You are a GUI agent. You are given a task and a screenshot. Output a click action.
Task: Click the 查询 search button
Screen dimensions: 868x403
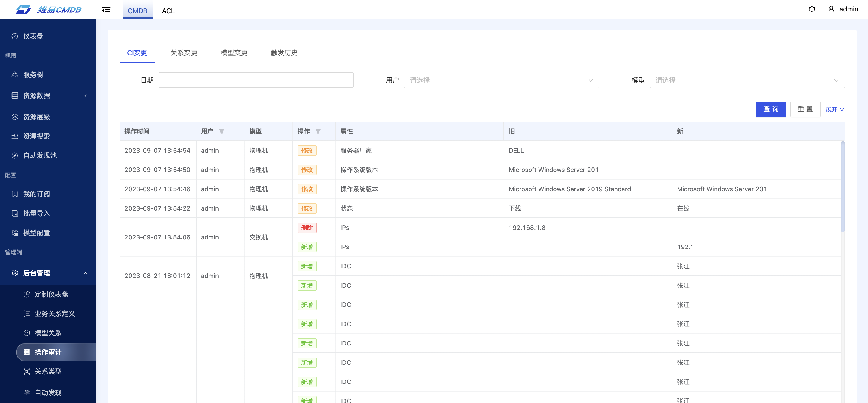coord(771,109)
